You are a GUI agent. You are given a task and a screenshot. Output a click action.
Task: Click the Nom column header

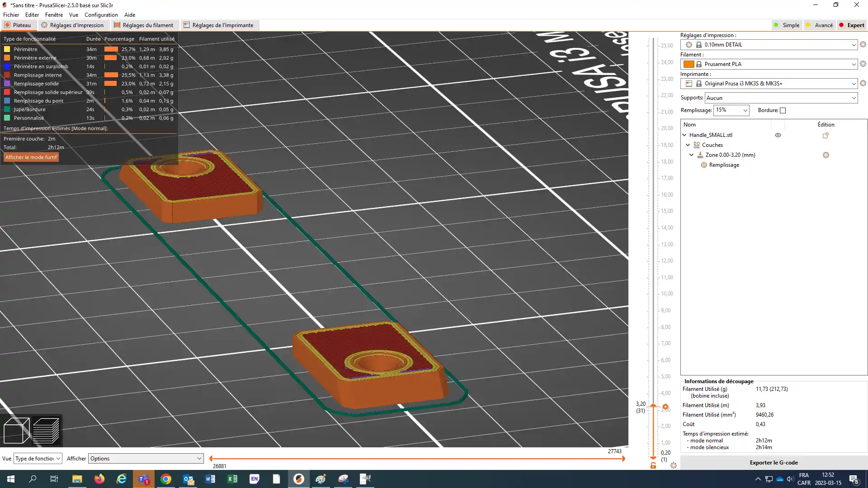click(726, 125)
